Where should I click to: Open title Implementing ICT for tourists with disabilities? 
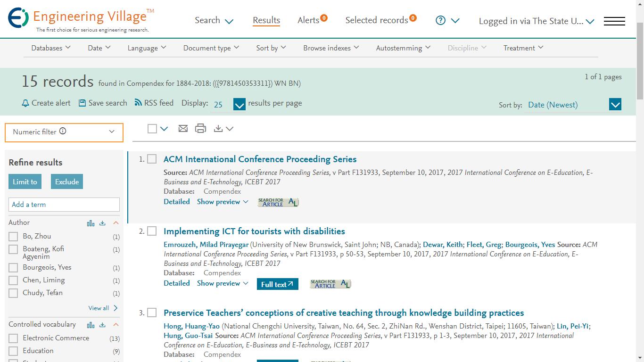tap(254, 231)
